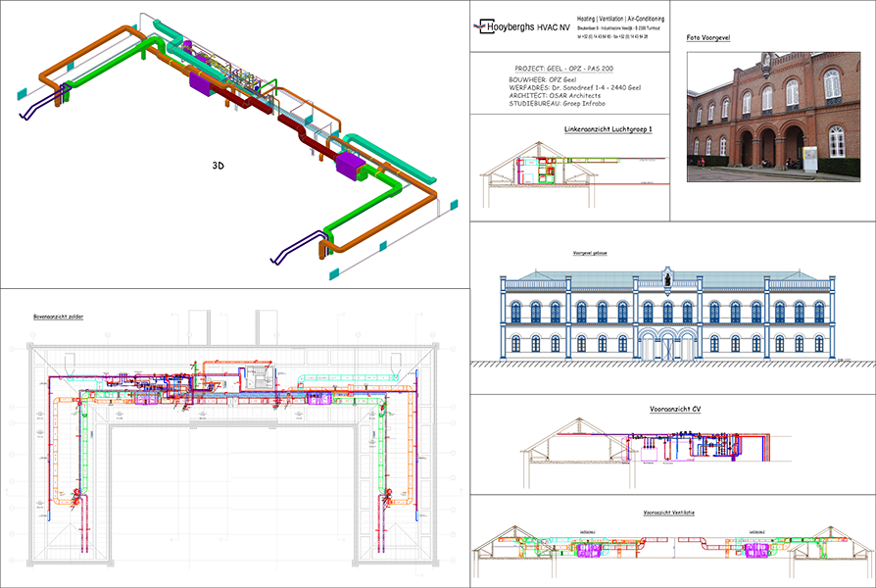Select the 'STUDIEBUREAU: Groep Infrabo' line
The height and width of the screenshot is (588, 876).
(557, 104)
